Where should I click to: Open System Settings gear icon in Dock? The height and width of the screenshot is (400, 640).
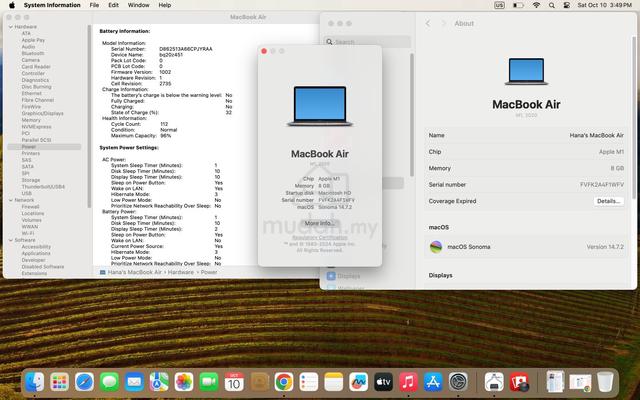coord(458,382)
